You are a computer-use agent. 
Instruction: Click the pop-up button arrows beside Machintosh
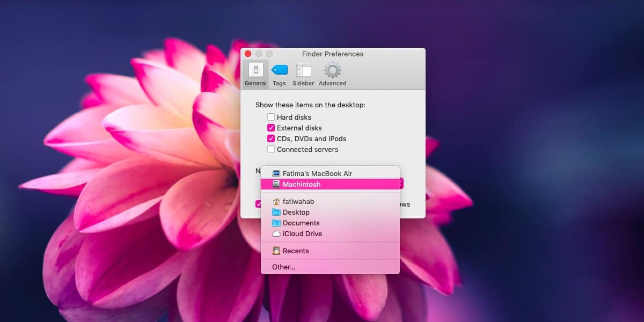point(401,184)
